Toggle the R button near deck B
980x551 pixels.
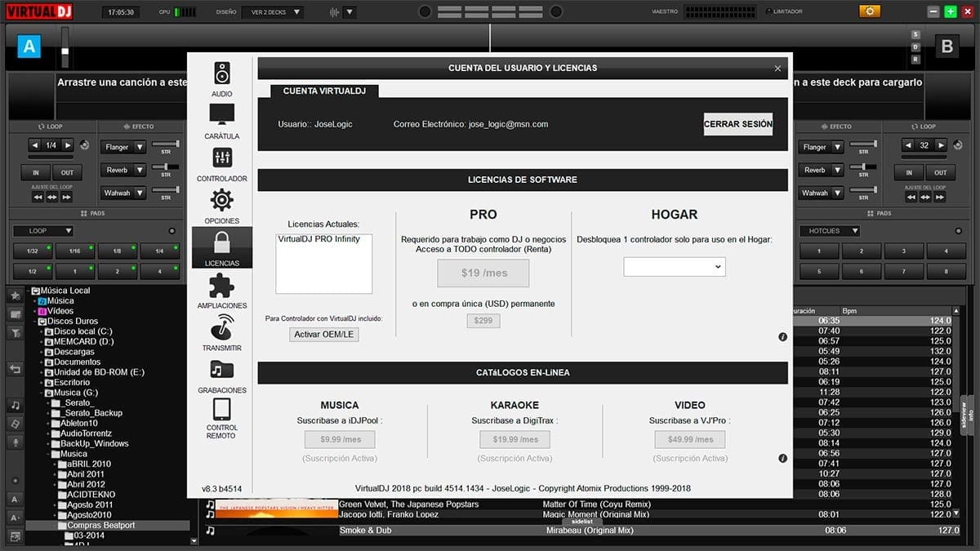point(916,60)
